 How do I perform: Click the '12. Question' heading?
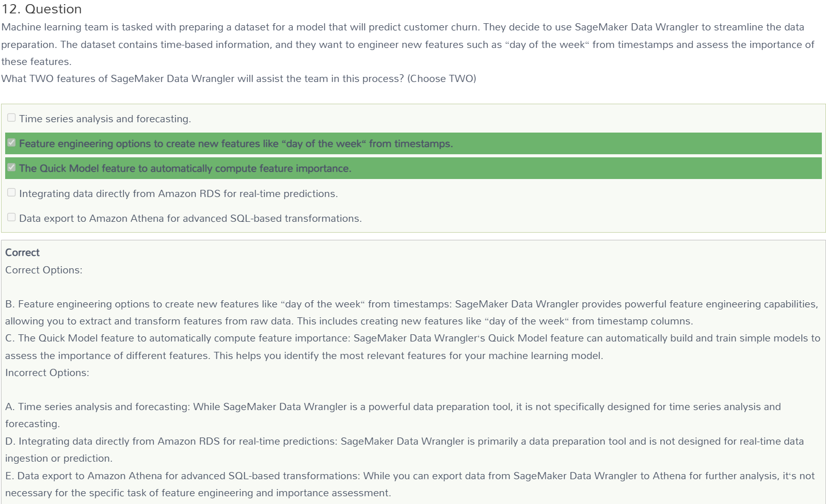point(41,9)
